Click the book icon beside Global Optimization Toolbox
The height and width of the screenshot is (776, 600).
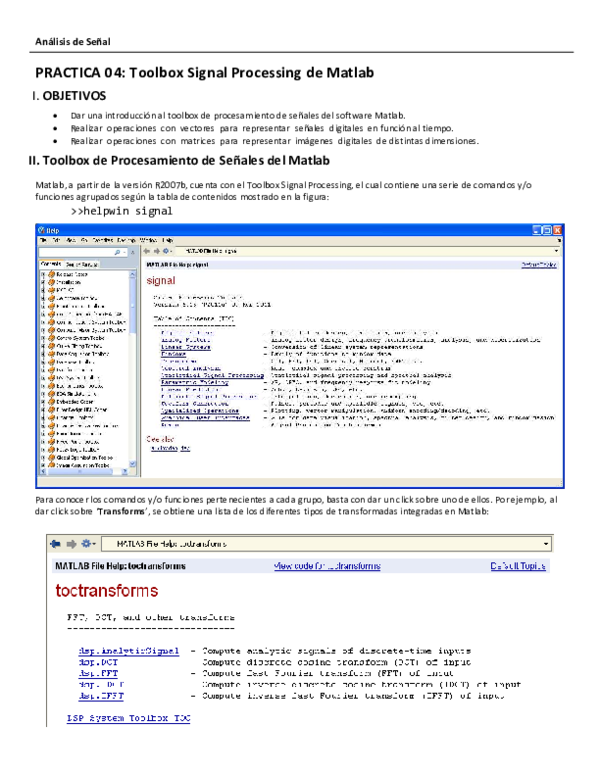(x=51, y=458)
